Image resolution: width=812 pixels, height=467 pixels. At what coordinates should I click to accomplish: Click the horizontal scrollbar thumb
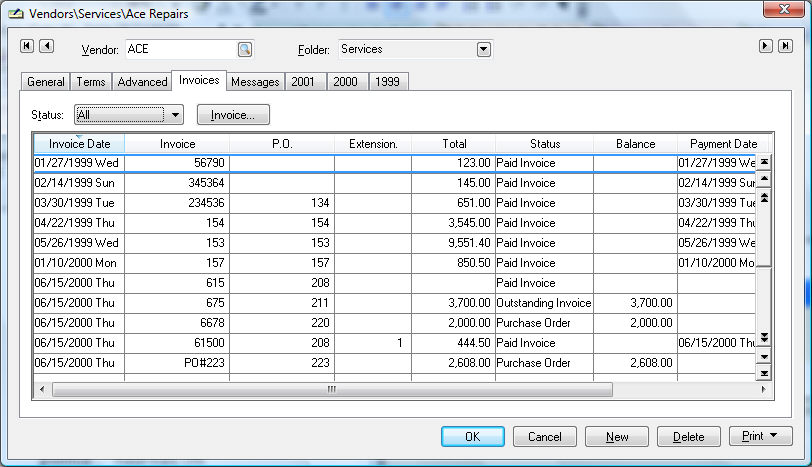(332, 389)
